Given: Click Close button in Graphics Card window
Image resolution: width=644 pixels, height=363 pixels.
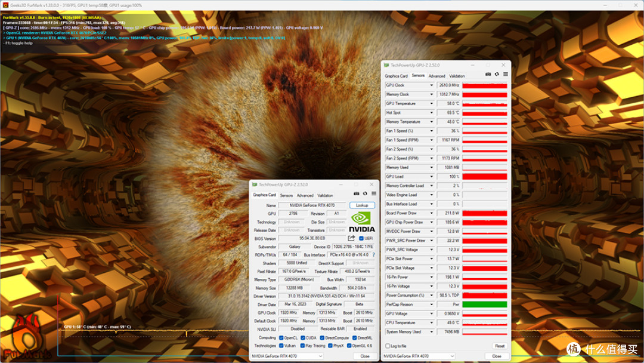Looking at the screenshot, I should click(x=365, y=356).
